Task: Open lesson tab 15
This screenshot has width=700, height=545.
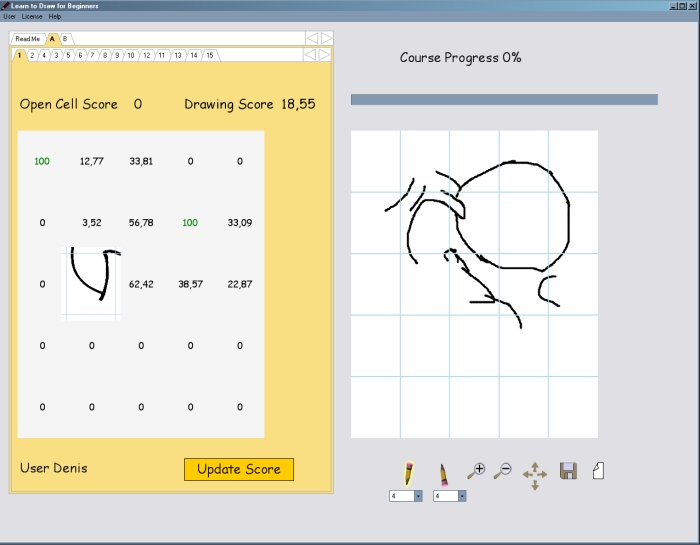Action: coord(209,55)
